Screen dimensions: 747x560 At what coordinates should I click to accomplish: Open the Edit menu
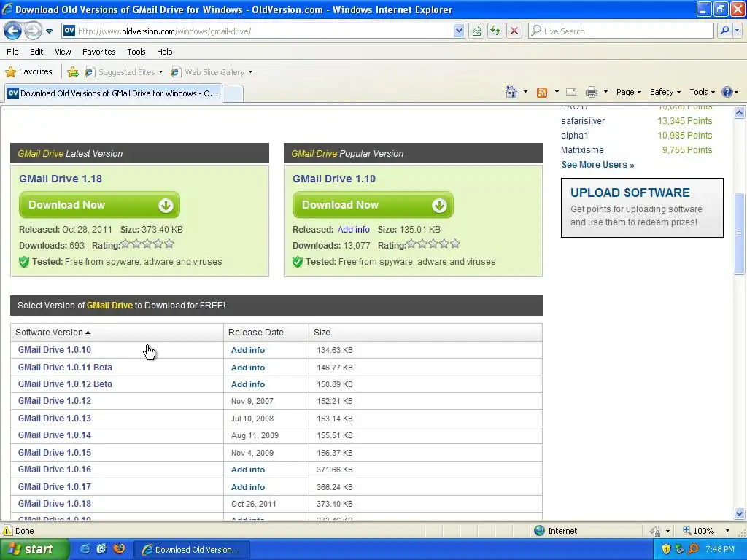click(36, 52)
